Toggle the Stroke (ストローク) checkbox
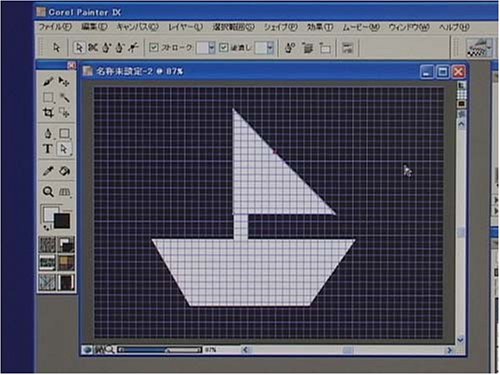Screen dimensions: 500x375 154,48
